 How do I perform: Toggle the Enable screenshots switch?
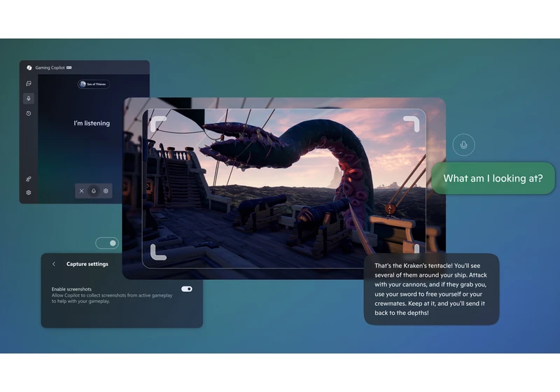coord(187,289)
